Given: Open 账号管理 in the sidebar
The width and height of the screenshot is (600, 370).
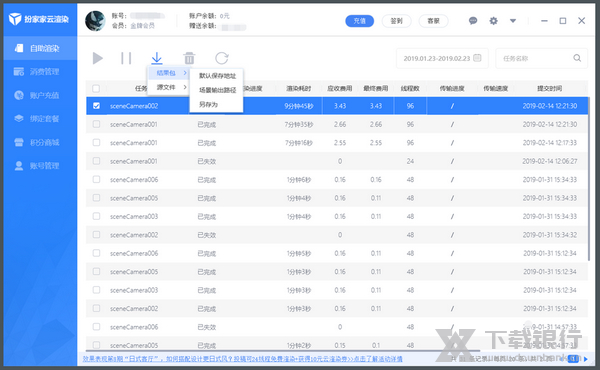Looking at the screenshot, I should 40,166.
